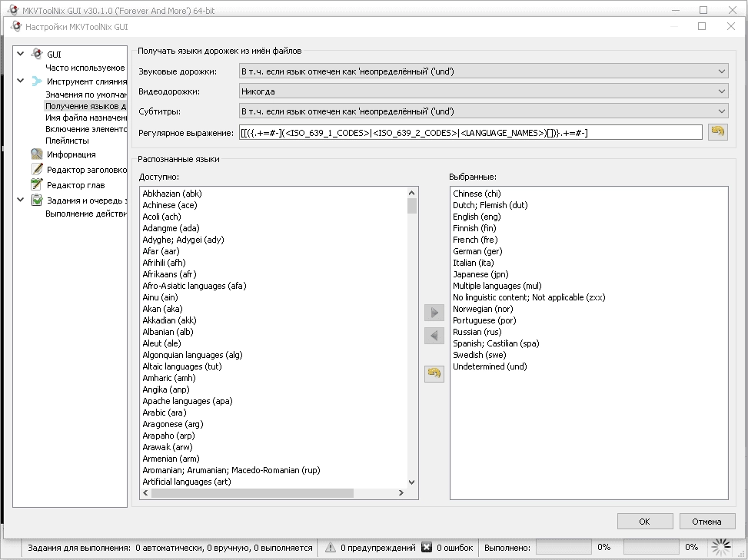The width and height of the screenshot is (748, 560).
Task: Select Получение языков settings page
Action: click(x=85, y=106)
